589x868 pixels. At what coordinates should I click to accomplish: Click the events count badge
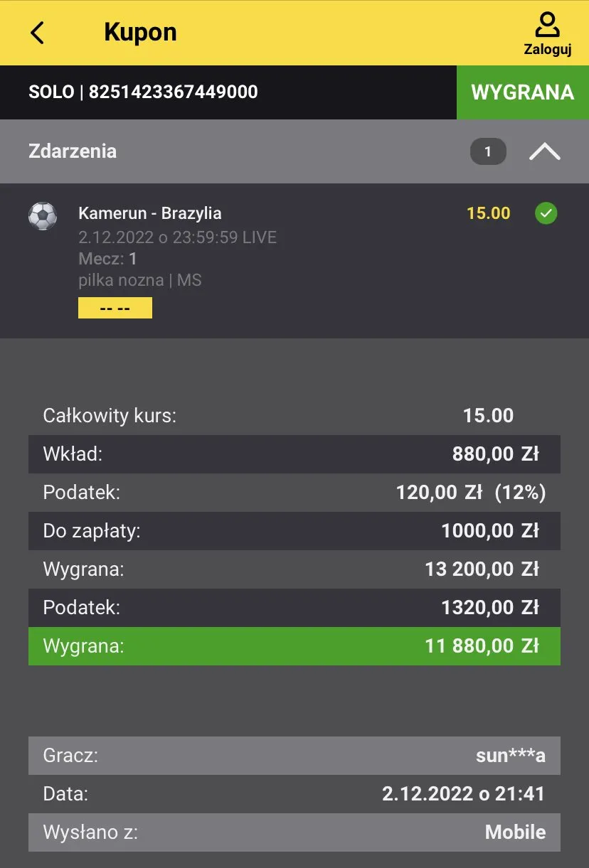(488, 151)
